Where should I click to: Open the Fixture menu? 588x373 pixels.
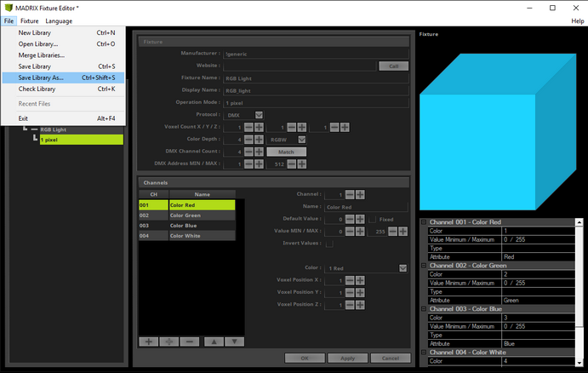point(29,21)
